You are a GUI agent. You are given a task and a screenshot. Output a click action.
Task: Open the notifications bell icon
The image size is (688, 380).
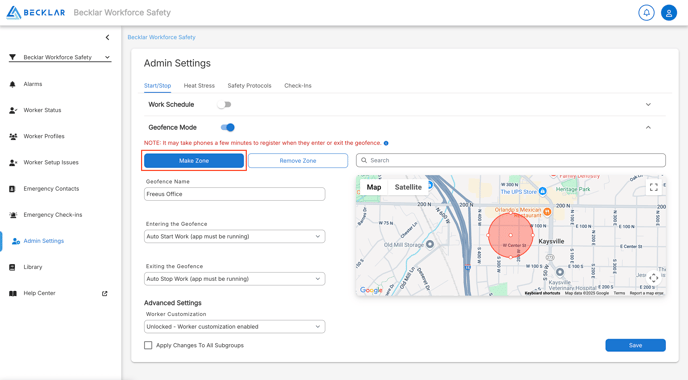coord(646,13)
